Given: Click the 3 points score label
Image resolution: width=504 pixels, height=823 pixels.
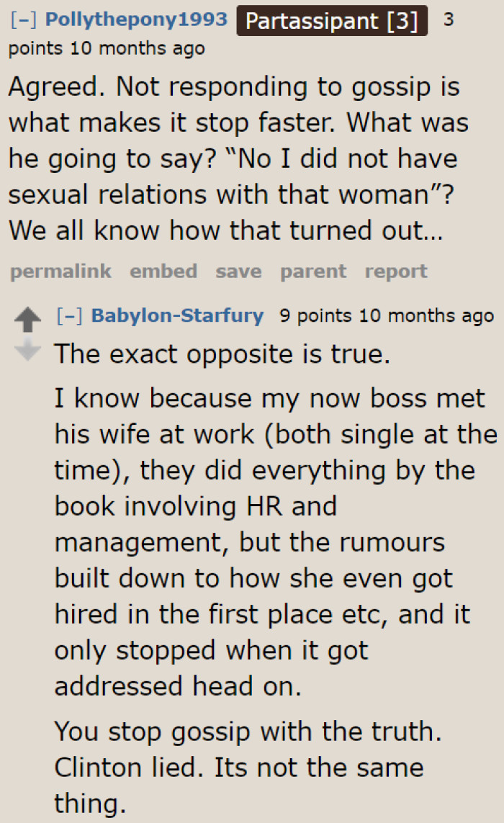Looking at the screenshot, I should pyautogui.click(x=448, y=20).
